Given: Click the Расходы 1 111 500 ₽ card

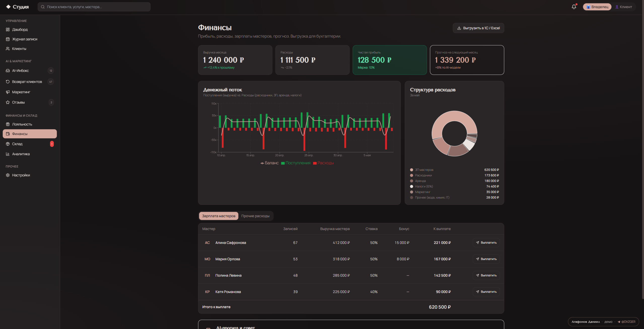Looking at the screenshot, I should pos(312,60).
